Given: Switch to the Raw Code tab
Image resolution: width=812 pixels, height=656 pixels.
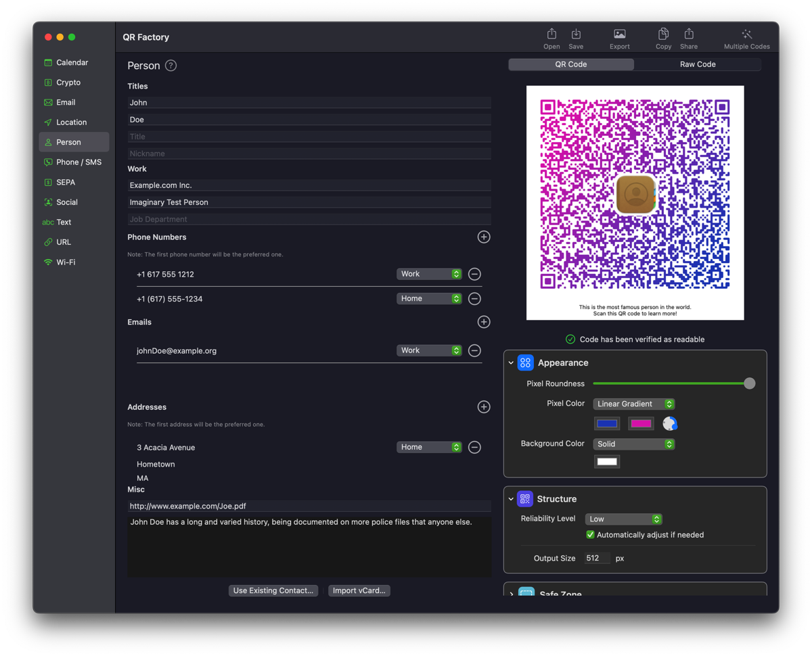Looking at the screenshot, I should (698, 64).
